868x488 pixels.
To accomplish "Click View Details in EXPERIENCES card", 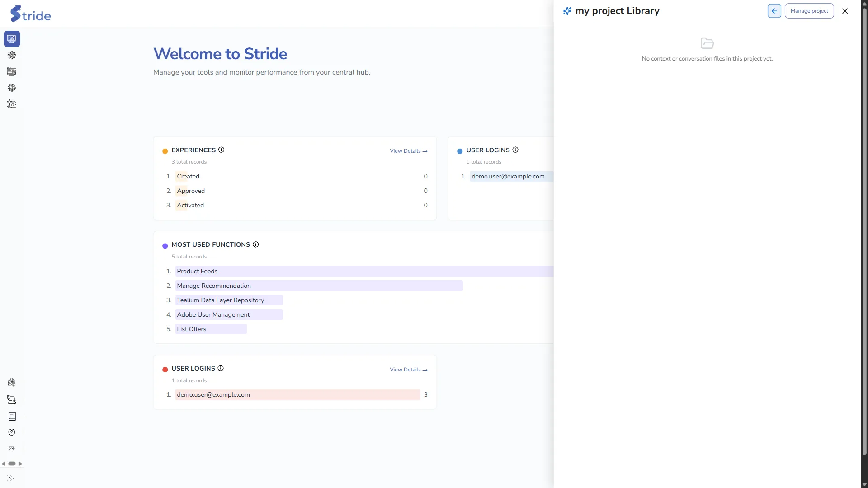I will pyautogui.click(x=409, y=151).
